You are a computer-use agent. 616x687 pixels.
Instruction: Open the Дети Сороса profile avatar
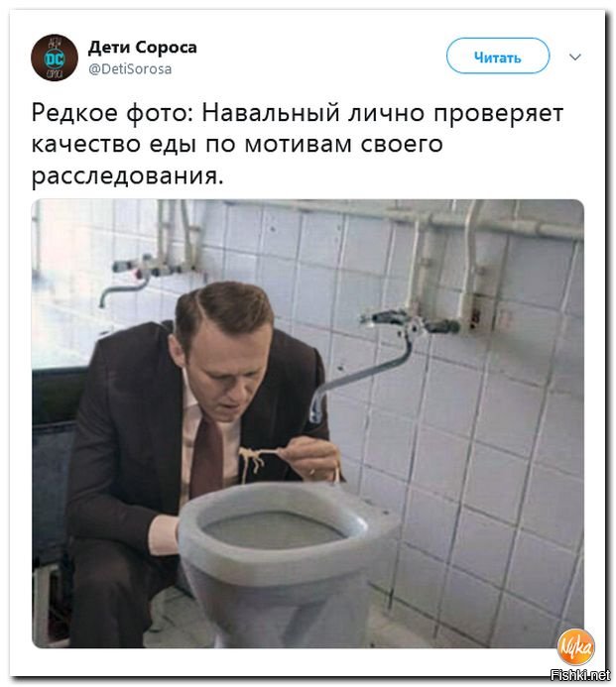tap(55, 57)
